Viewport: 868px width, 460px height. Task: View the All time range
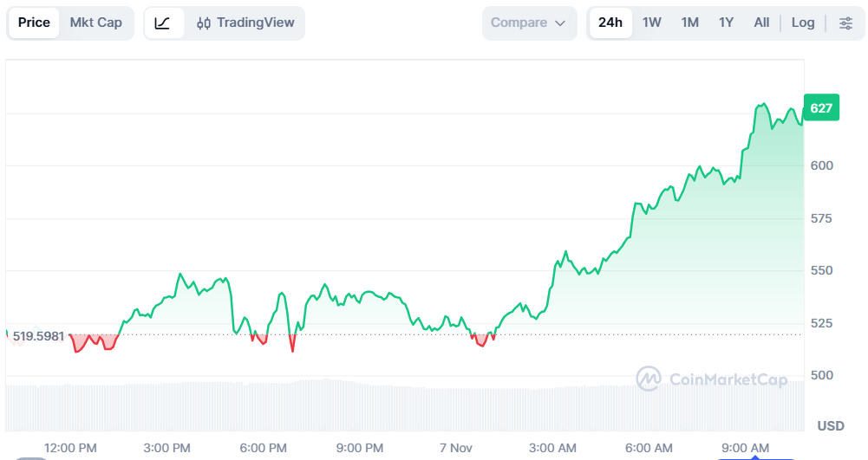click(761, 23)
